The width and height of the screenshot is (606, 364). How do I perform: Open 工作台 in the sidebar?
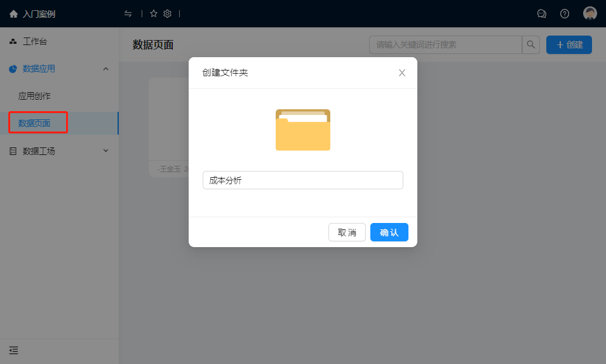tap(35, 42)
